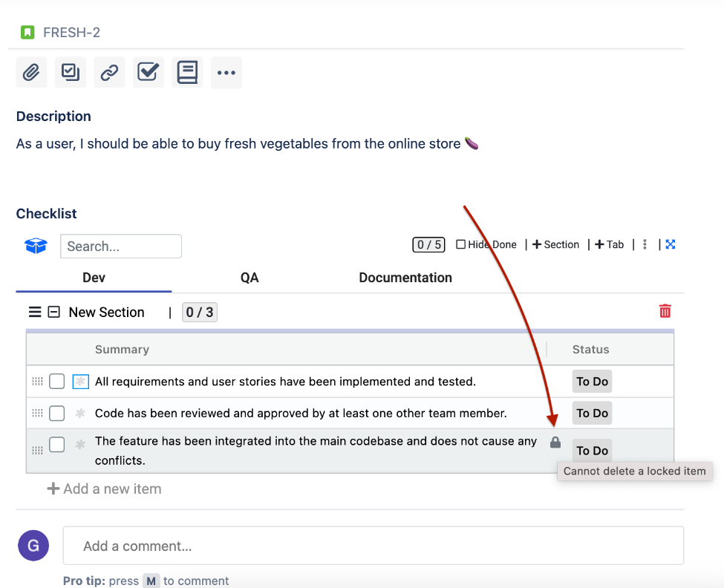The image size is (724, 588).
Task: Click the paperclip attach icon
Action: pos(31,73)
